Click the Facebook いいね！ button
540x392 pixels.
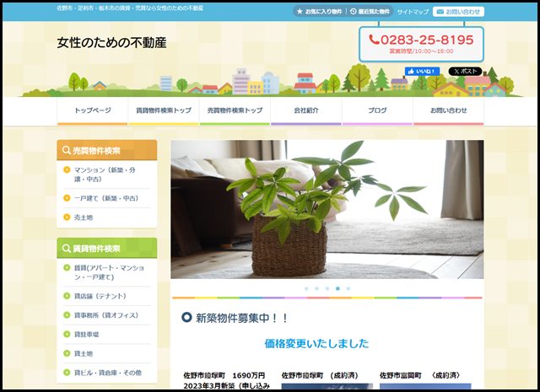pyautogui.click(x=422, y=72)
